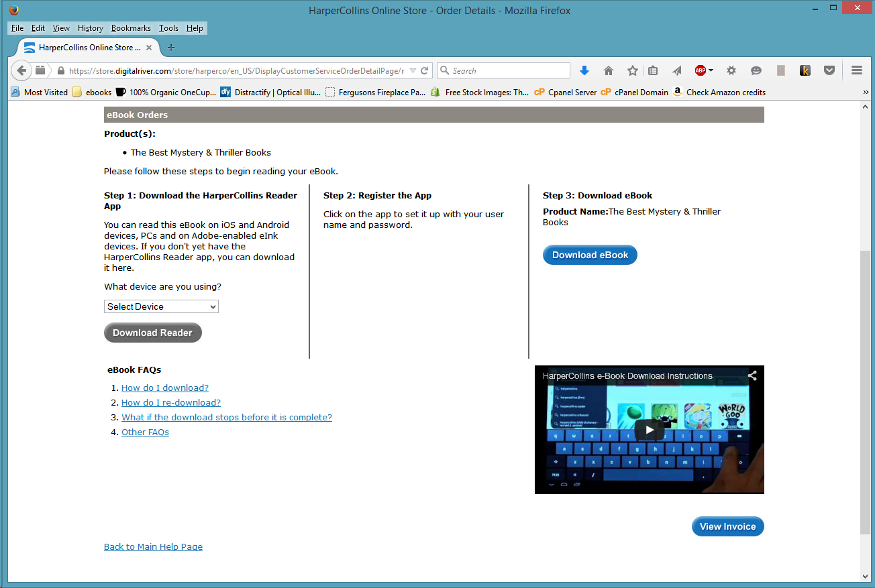Click the scrollbar down arrow
This screenshot has width=875, height=588.
[x=866, y=577]
